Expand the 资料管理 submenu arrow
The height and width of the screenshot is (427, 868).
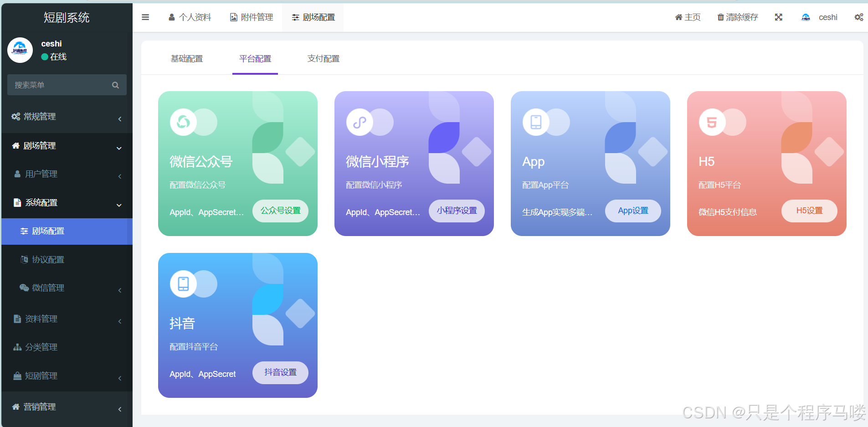(x=120, y=321)
